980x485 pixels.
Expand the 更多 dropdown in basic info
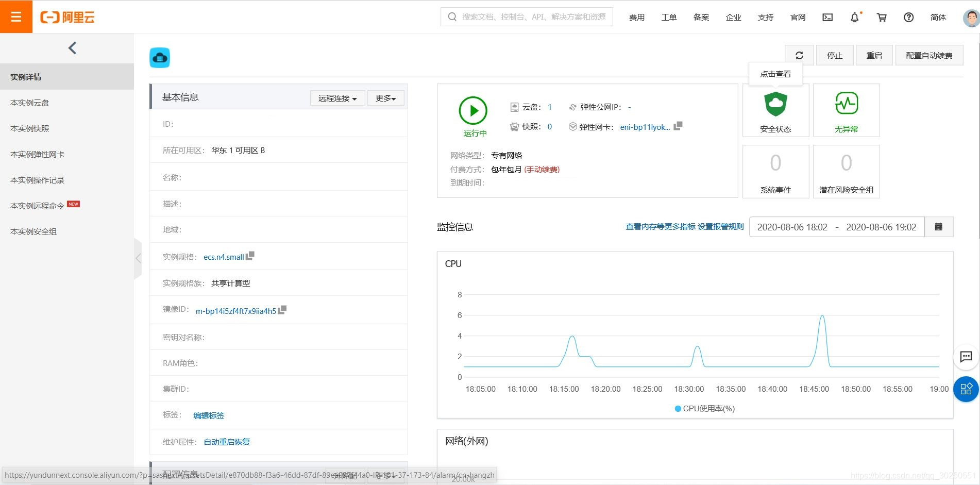coord(385,98)
